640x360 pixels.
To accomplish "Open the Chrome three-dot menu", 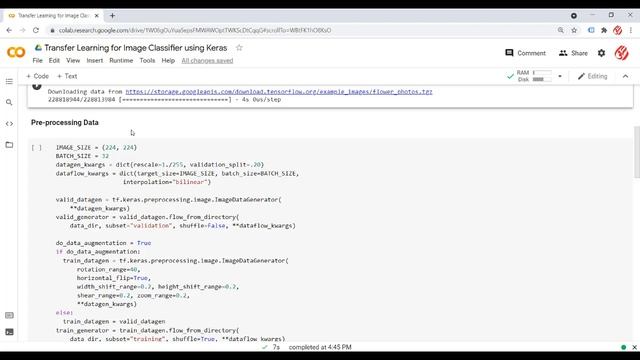I will coord(631,30).
